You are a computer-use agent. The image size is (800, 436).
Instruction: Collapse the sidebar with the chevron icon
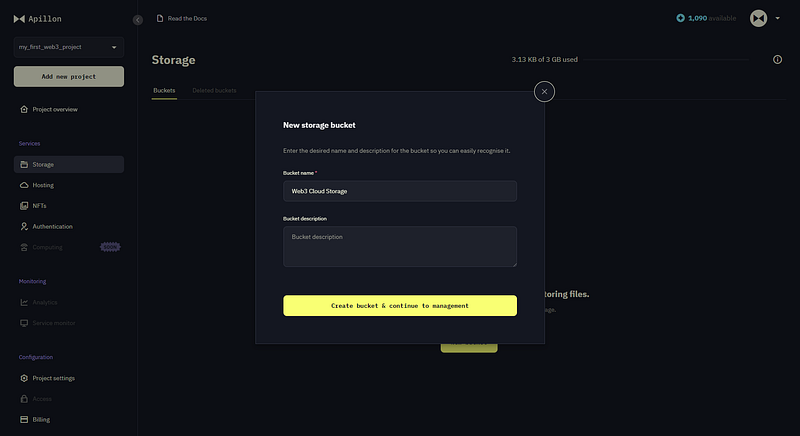pyautogui.click(x=138, y=20)
